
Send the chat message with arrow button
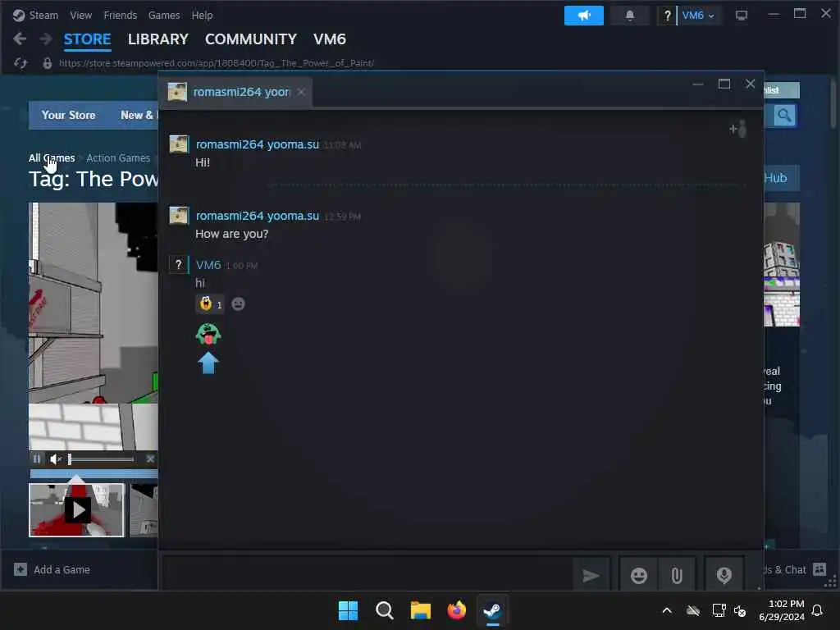591,575
